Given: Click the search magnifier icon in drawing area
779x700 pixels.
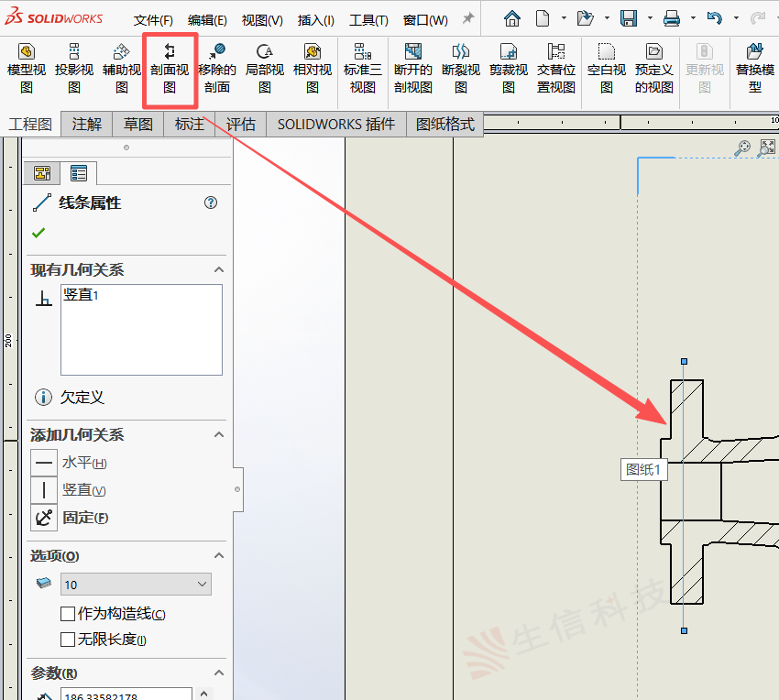Looking at the screenshot, I should tap(742, 148).
